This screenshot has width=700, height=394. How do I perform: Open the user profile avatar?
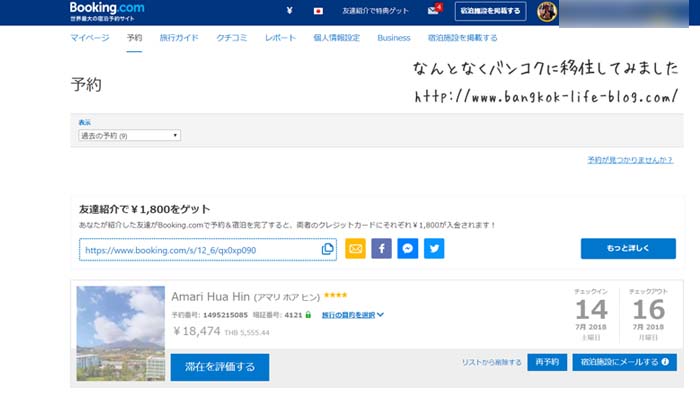pyautogui.click(x=547, y=12)
